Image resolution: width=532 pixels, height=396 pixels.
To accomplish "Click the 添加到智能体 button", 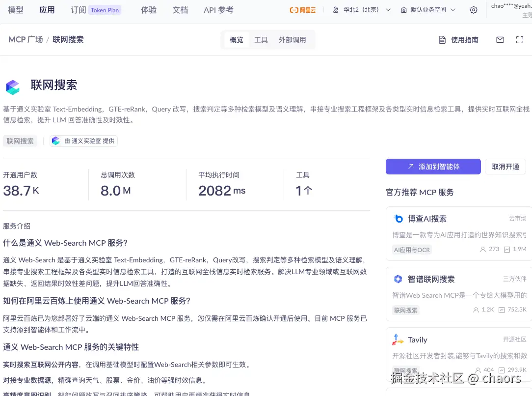I will tap(433, 167).
